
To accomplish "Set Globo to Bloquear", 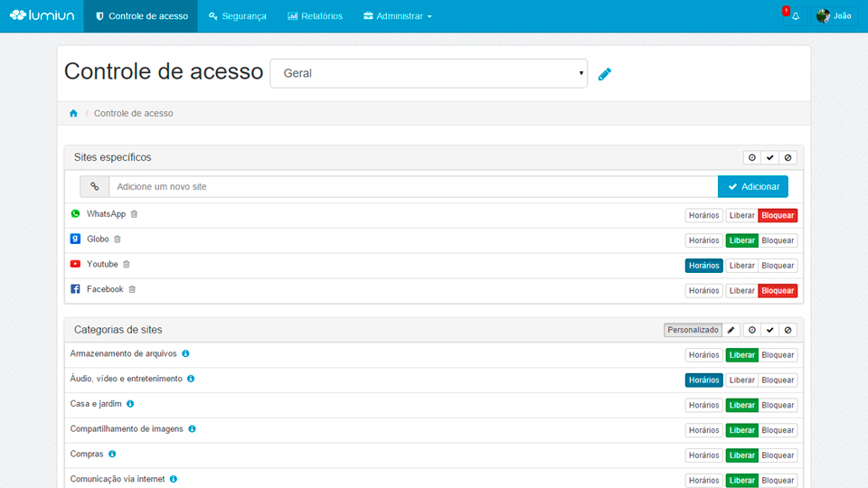I will coord(778,240).
